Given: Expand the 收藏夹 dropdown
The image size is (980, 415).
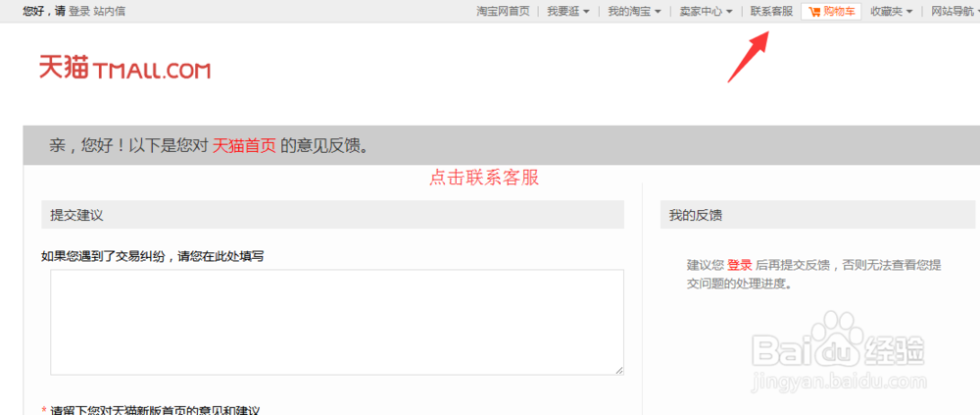Looking at the screenshot, I should click(x=891, y=11).
